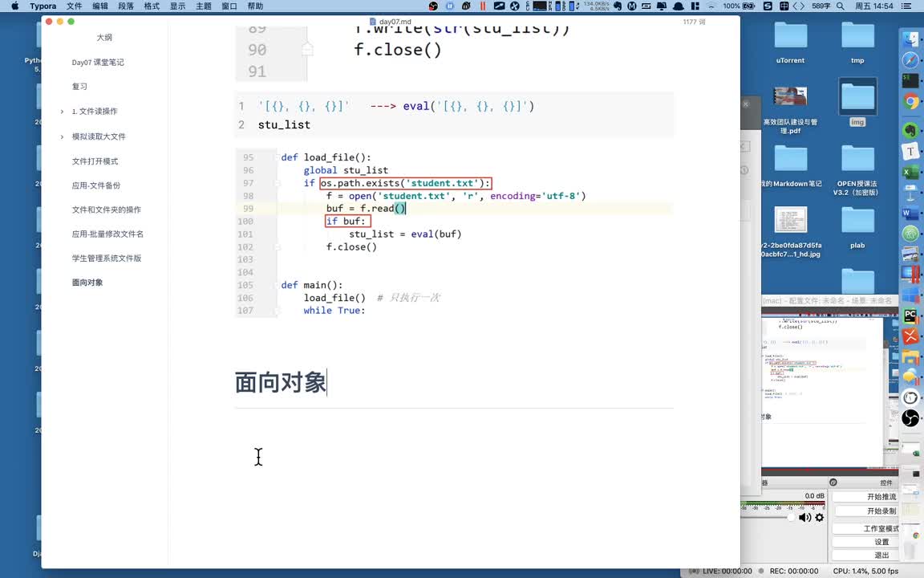Open 设置 in OBS controls
This screenshot has width=924, height=578.
pyautogui.click(x=866, y=542)
